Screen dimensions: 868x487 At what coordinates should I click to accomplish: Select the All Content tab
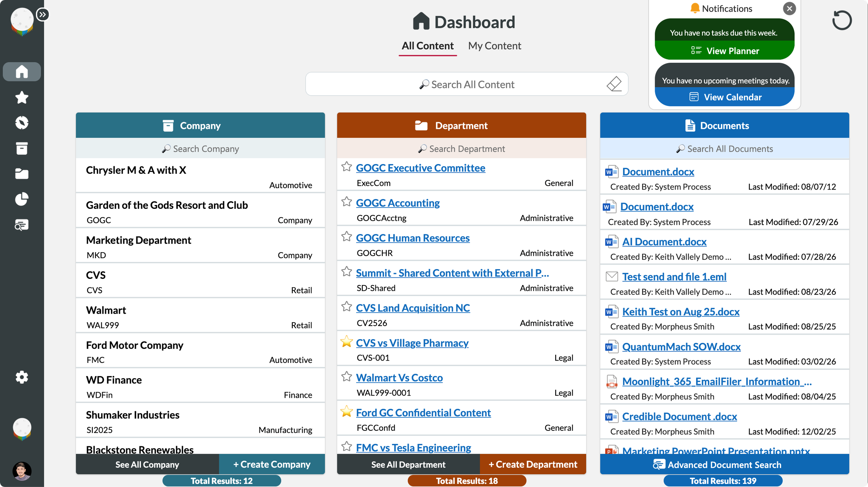tap(427, 46)
